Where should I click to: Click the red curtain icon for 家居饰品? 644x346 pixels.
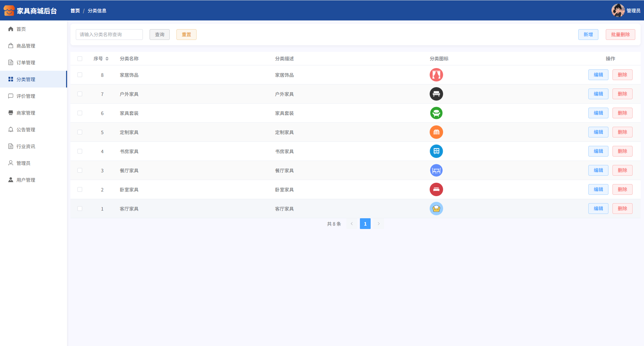pos(436,75)
